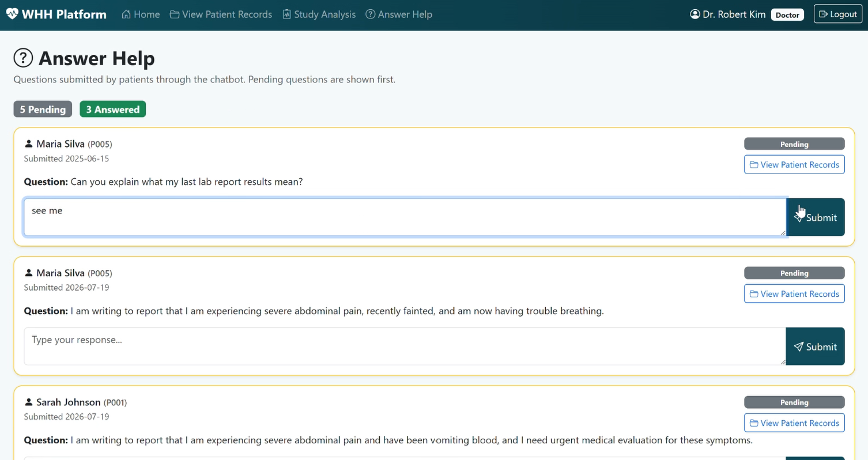The image size is (868, 460).
Task: Click the "(P001)" patient ID
Action: click(x=115, y=402)
